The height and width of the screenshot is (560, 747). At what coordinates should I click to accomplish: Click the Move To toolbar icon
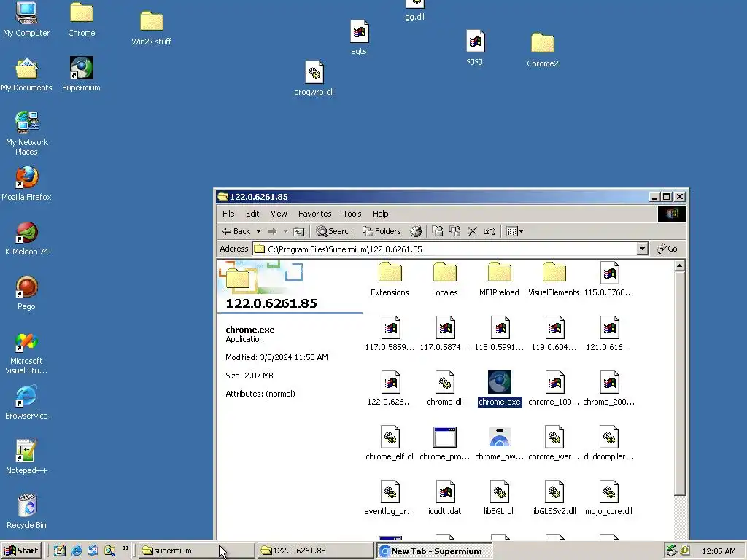click(x=438, y=231)
